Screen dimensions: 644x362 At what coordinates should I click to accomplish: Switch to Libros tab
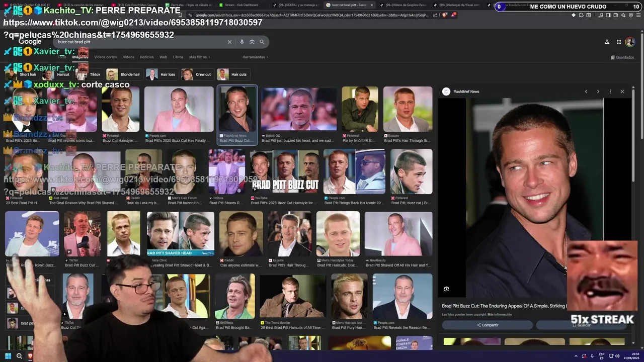click(x=178, y=57)
